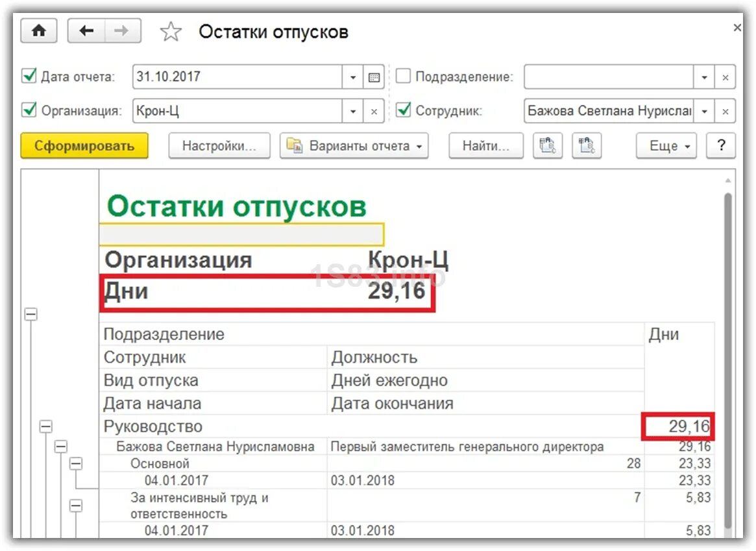The width and height of the screenshot is (756, 551).
Task: Enable the Подразделение checkbox
Action: [x=403, y=76]
